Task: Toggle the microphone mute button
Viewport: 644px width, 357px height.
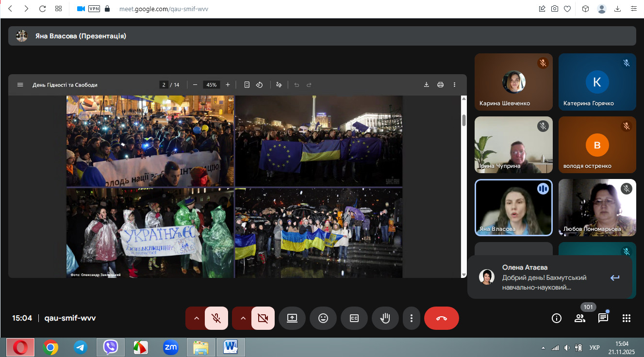Action: tap(216, 318)
